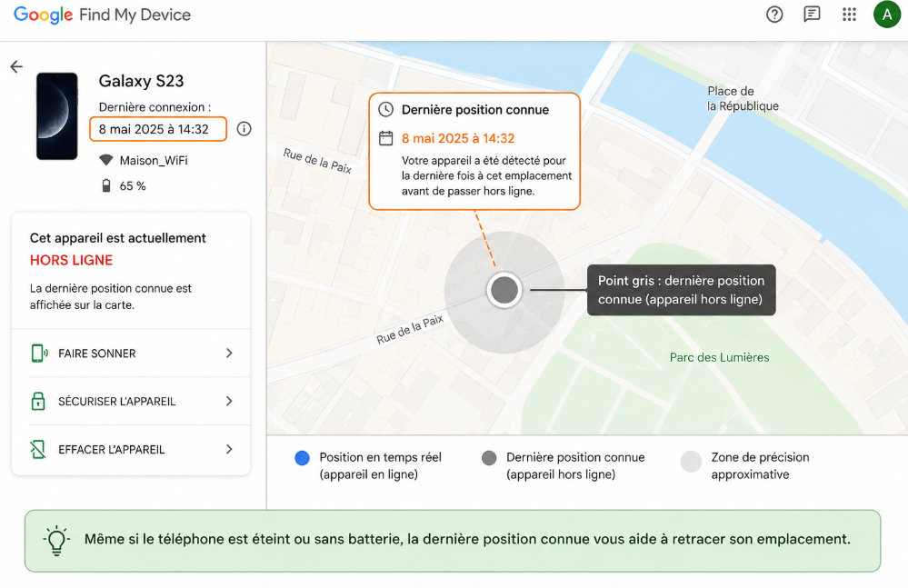Click the orange date text in the map popup

click(458, 138)
